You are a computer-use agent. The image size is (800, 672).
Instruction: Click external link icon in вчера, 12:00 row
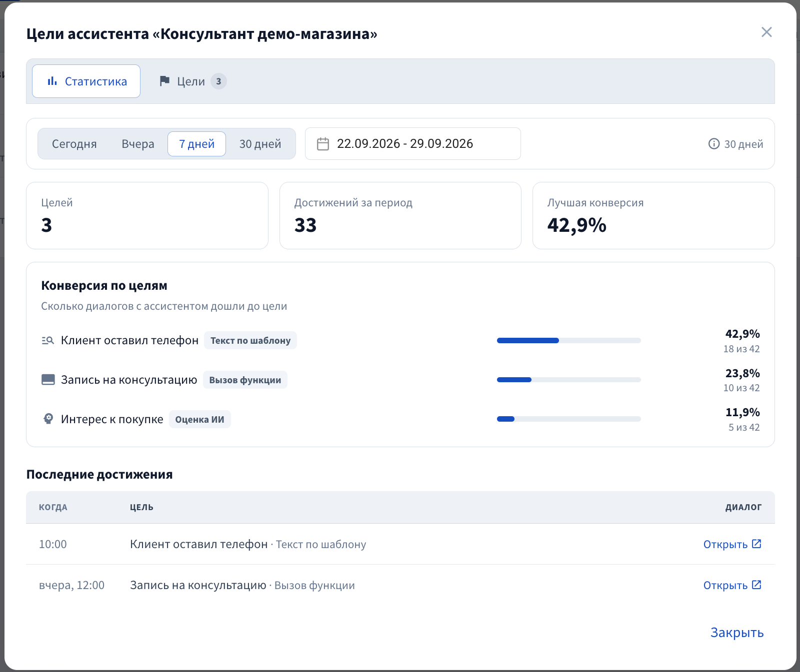757,585
